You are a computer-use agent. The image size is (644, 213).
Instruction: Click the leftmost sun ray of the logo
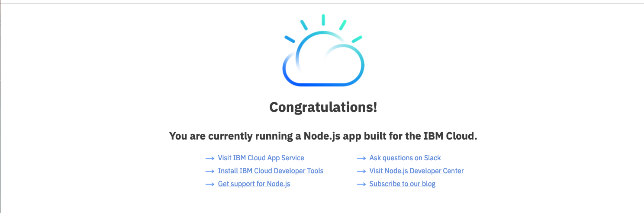pyautogui.click(x=290, y=39)
